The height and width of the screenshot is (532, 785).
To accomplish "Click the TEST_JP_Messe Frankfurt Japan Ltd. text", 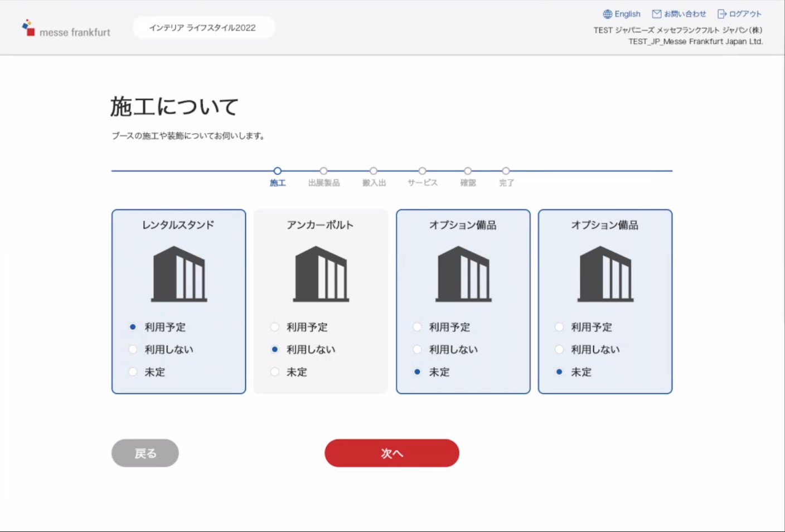I will (696, 41).
